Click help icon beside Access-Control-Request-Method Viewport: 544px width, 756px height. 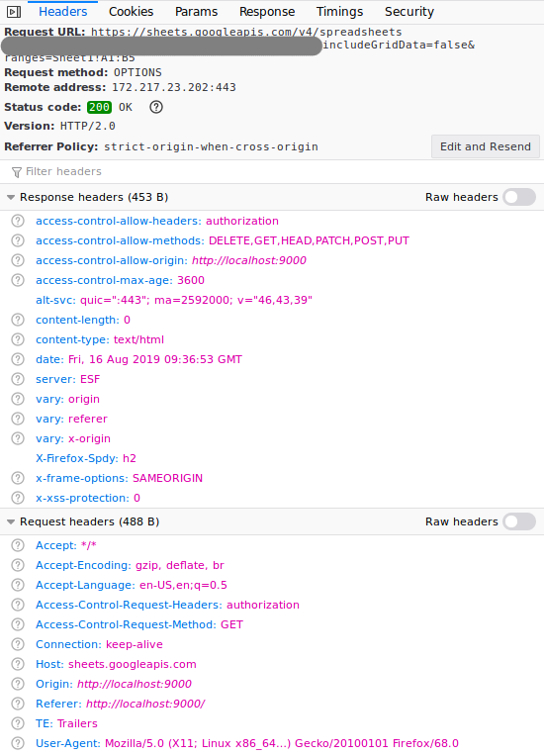tap(18, 624)
